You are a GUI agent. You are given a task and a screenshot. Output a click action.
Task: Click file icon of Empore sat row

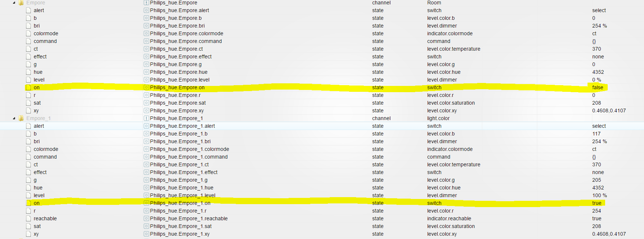click(29, 103)
